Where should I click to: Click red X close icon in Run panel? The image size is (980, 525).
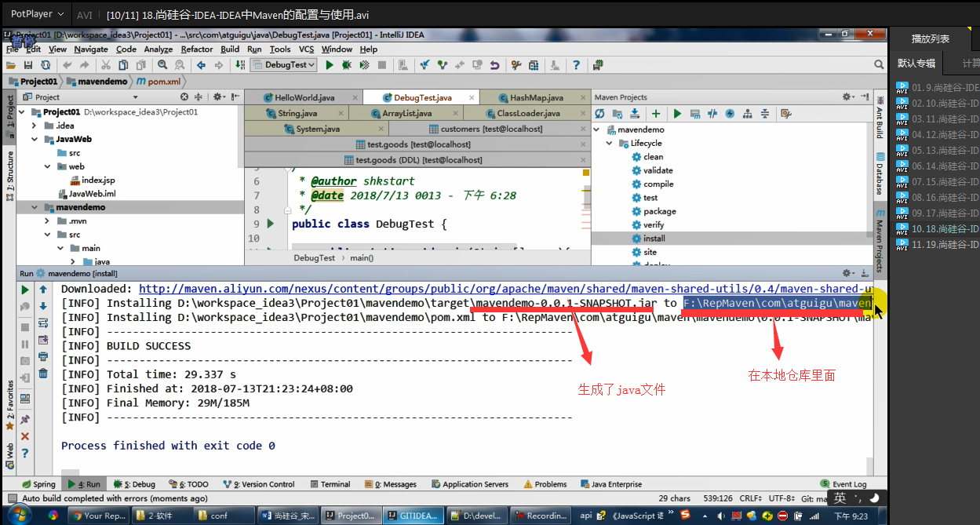26,436
